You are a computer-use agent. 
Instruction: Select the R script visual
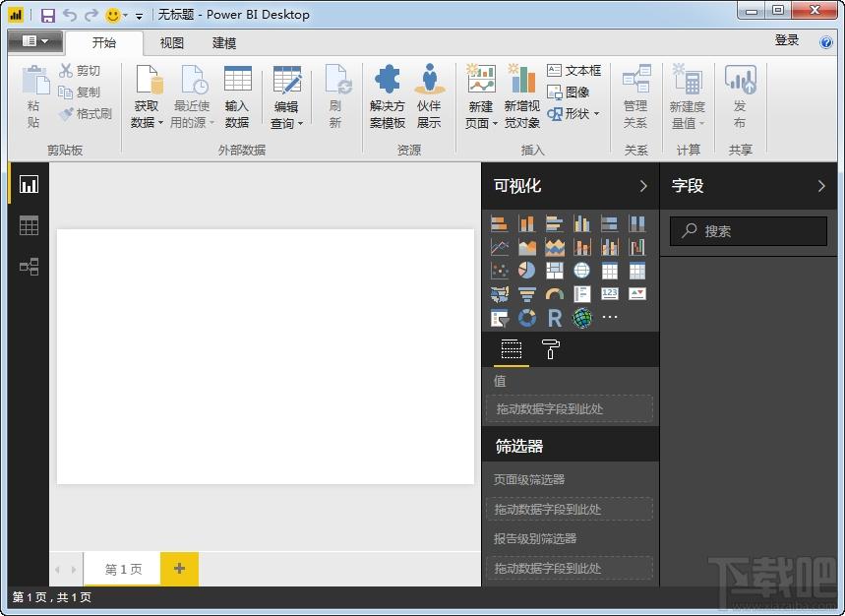(x=554, y=318)
